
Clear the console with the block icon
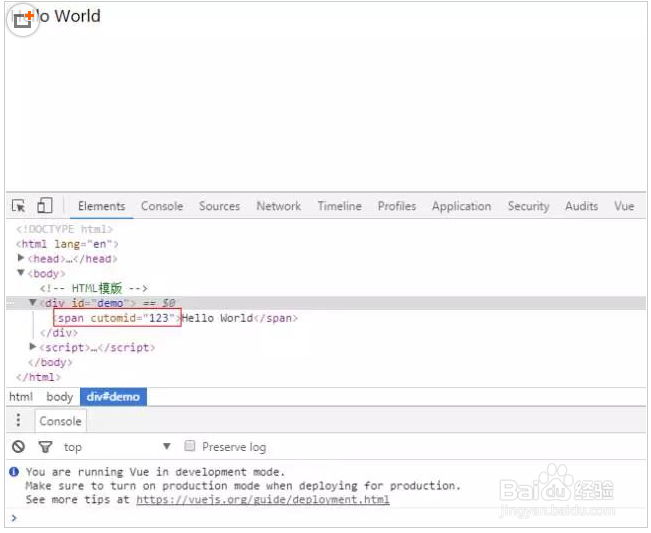tap(18, 447)
